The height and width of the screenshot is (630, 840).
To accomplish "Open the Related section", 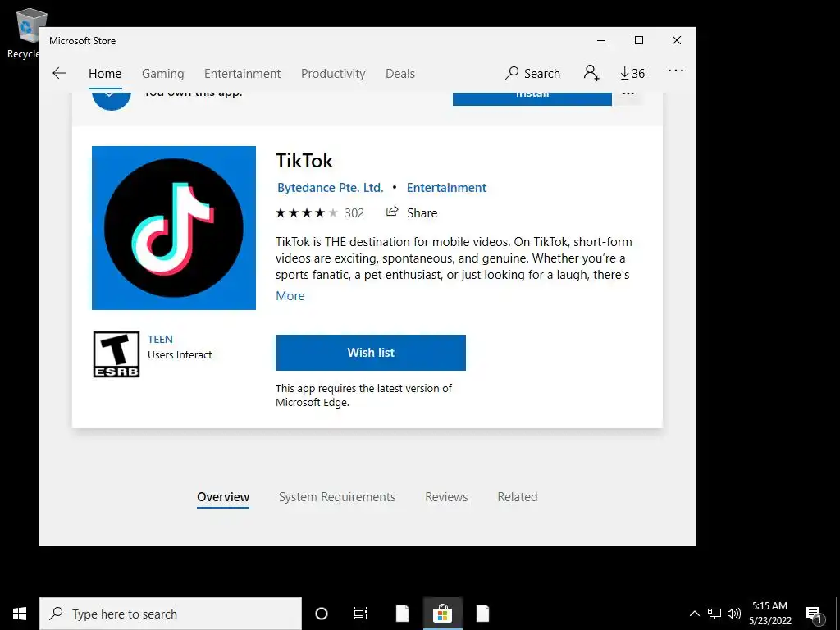I will point(518,497).
